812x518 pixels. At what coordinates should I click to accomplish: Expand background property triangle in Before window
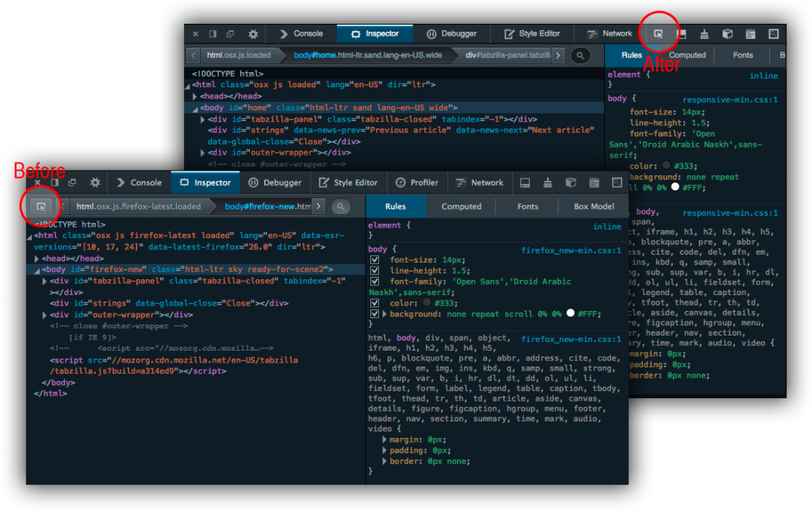tap(385, 314)
